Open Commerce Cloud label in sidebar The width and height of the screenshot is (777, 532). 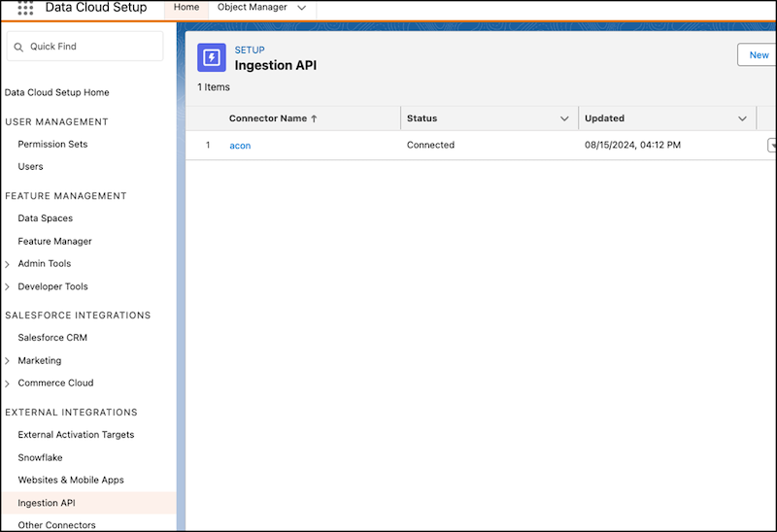(x=55, y=382)
